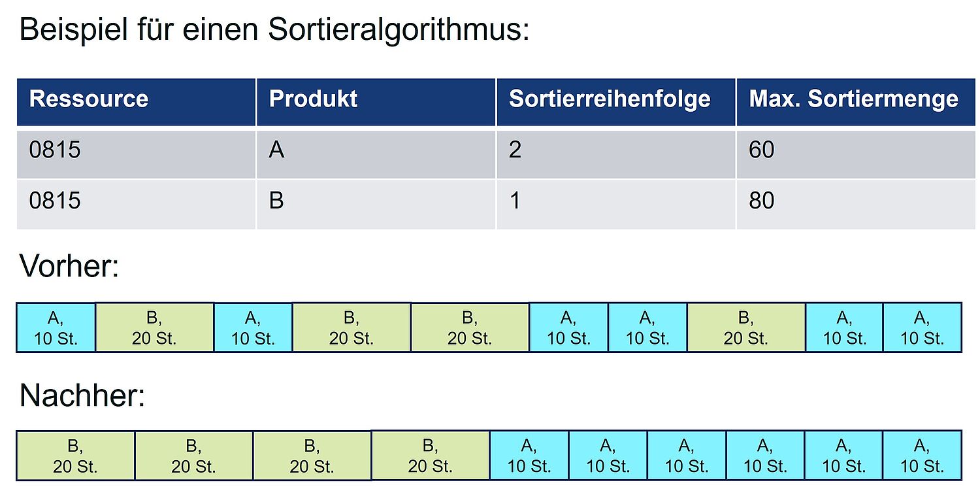Select the Sortierreihenfolge column header
This screenshot has height=487, width=980.
tap(616, 102)
